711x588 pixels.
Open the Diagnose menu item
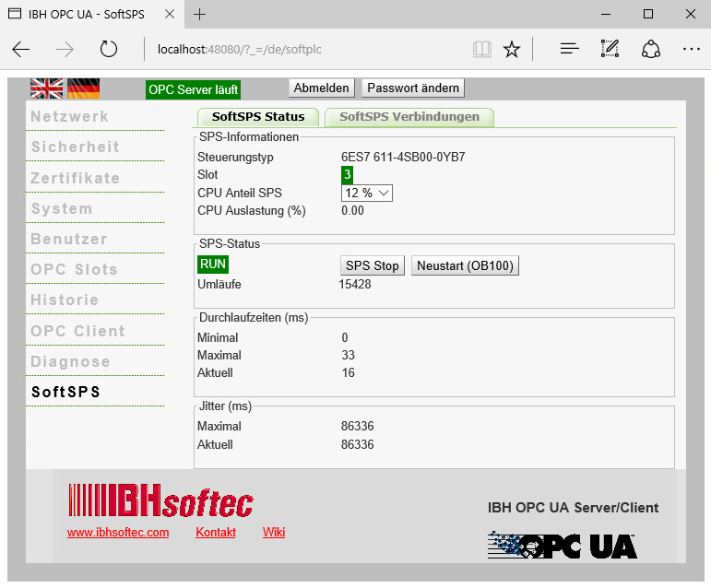70,361
